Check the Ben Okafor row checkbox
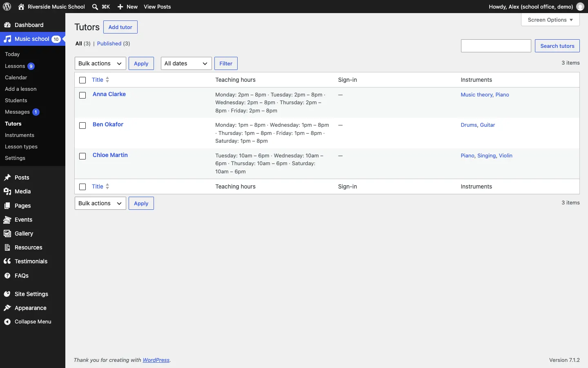Viewport: 588px width, 368px height. (x=82, y=126)
